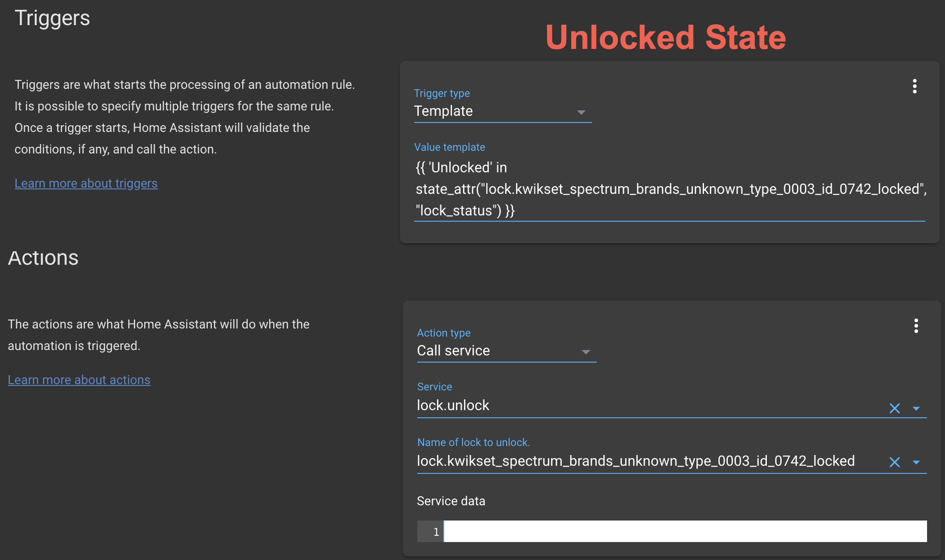Clear the selected kwikset lock entity in actions
Viewport: 945px width, 560px height.
[x=894, y=462]
